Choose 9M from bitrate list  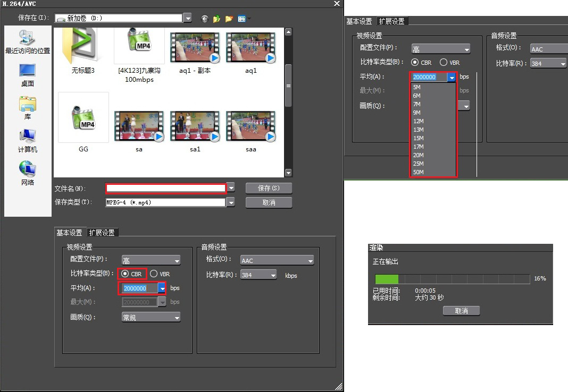pyautogui.click(x=433, y=113)
